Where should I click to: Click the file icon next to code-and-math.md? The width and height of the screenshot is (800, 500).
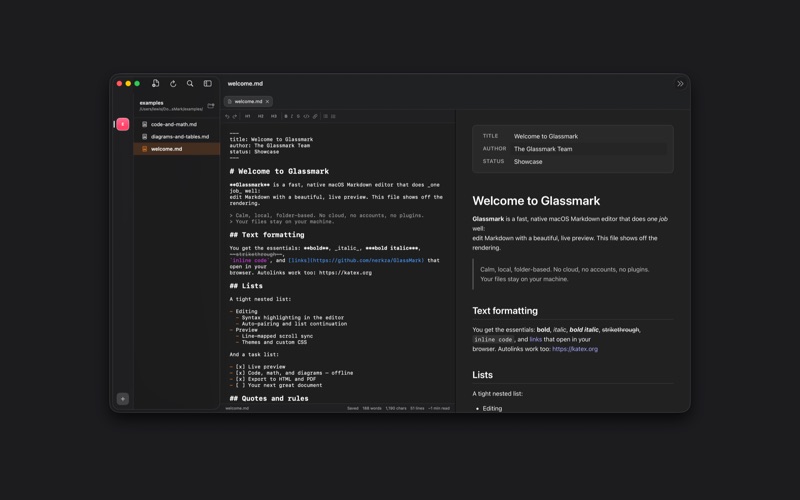[x=144, y=124]
